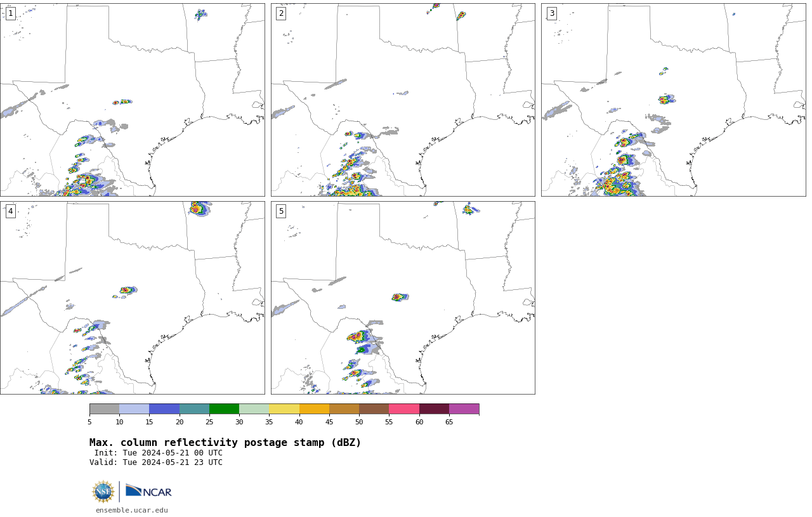Click the pink 55-60 dBZ color swatch

coord(404,409)
